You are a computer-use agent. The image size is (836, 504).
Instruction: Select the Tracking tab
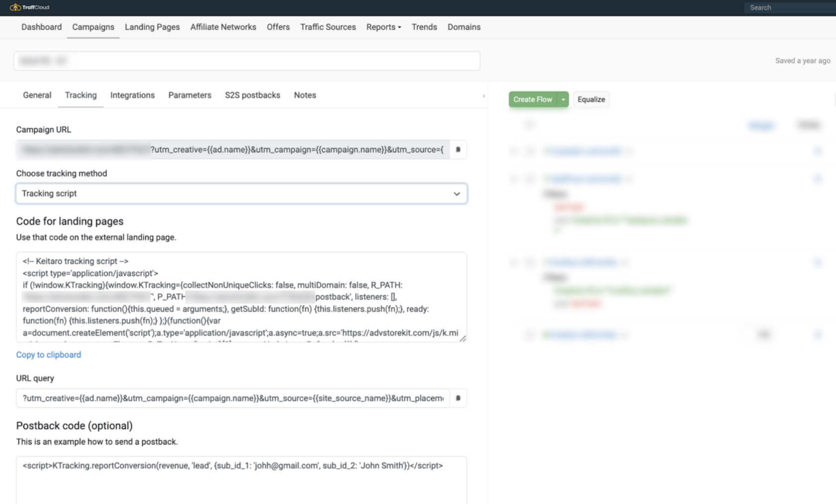(81, 95)
